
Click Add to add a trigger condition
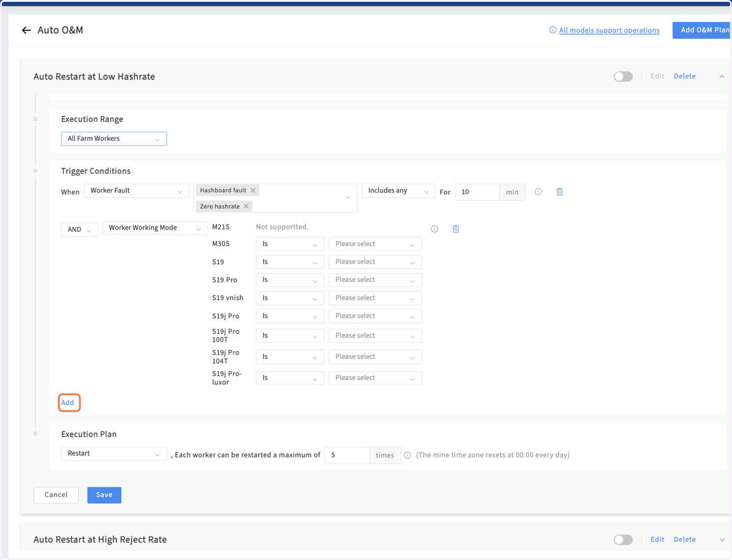click(x=68, y=403)
